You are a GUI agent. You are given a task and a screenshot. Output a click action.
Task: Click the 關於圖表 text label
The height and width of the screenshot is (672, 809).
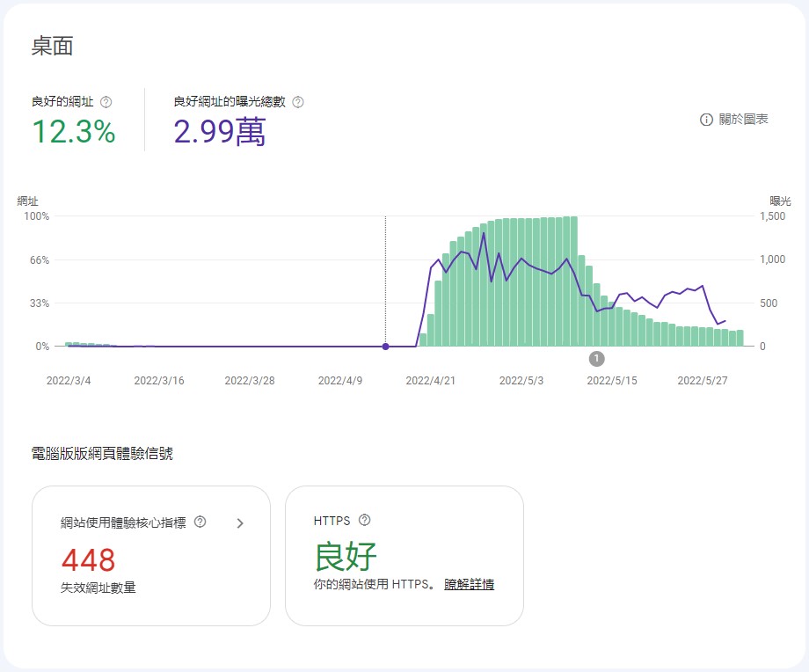(x=743, y=120)
